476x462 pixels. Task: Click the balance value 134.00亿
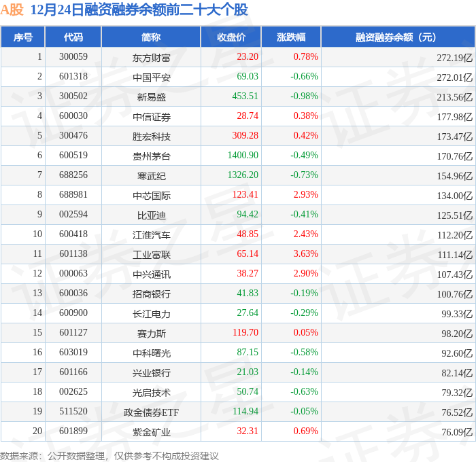coord(454,196)
